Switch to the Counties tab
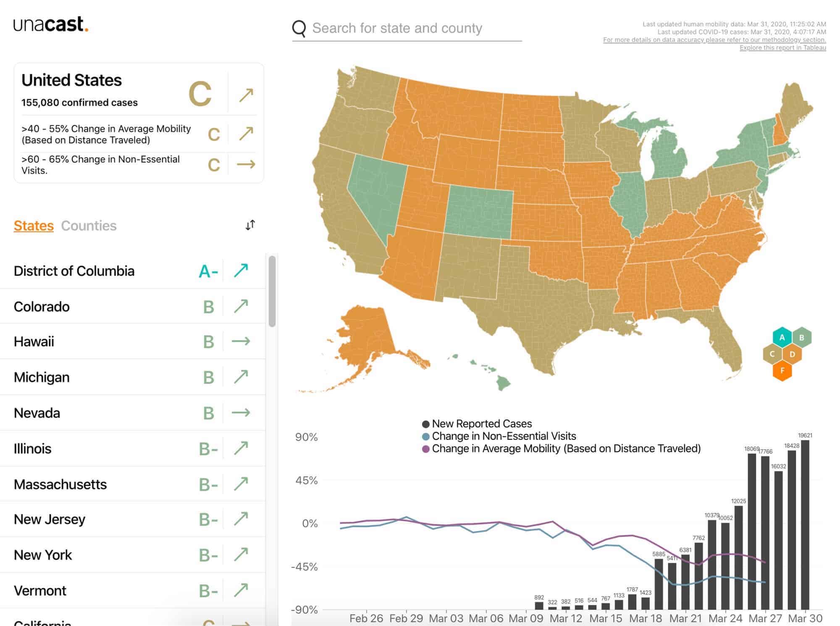Viewport: 840px width, 626px height. point(89,226)
